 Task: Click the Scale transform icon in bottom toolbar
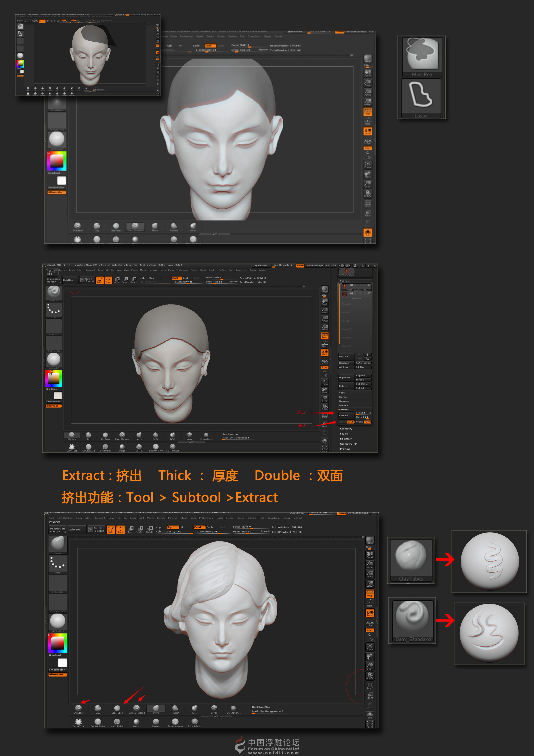pos(140,530)
